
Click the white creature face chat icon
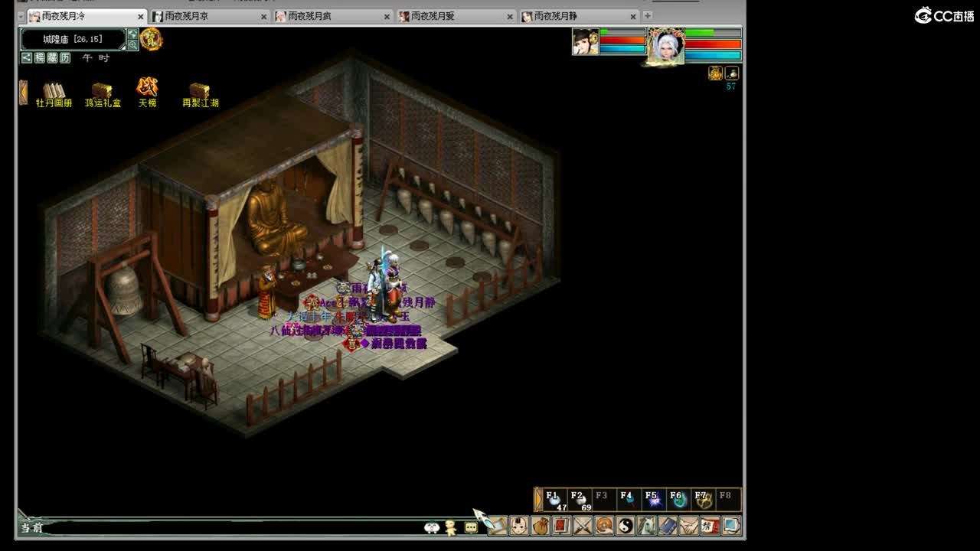432,528
